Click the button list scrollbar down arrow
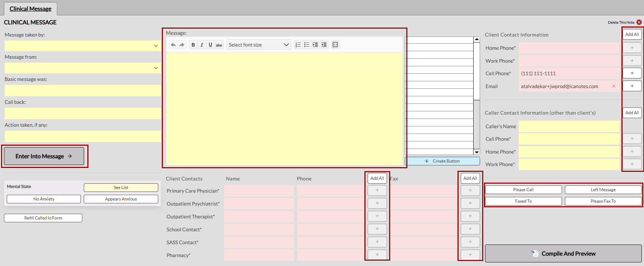The height and width of the screenshot is (266, 644). tap(477, 152)
